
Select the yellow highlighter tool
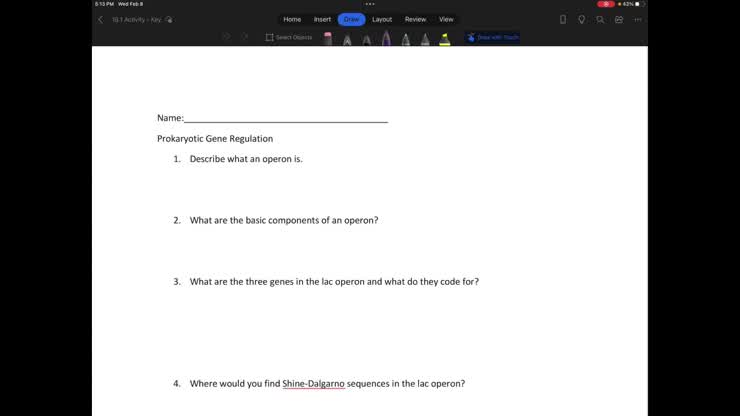(x=444, y=38)
